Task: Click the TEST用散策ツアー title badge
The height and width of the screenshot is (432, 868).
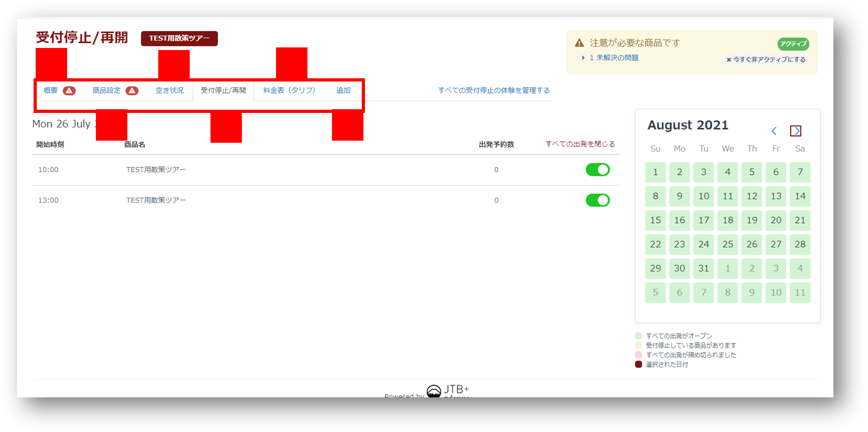Action: coord(180,38)
